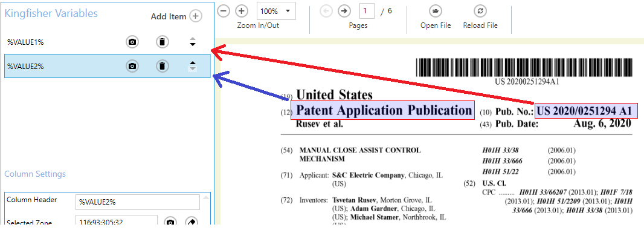Click the camera icon beside Selected Zone
Screen dimensions: 644x230
point(170,223)
